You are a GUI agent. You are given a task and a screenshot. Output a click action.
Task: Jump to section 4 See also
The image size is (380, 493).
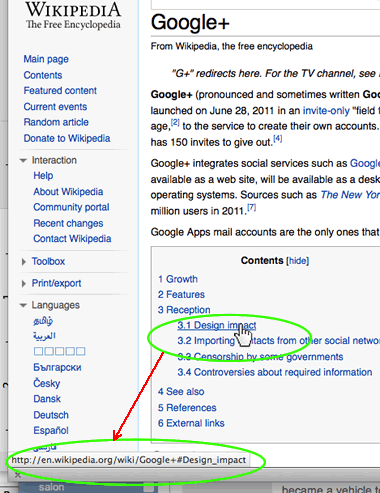coord(181,392)
